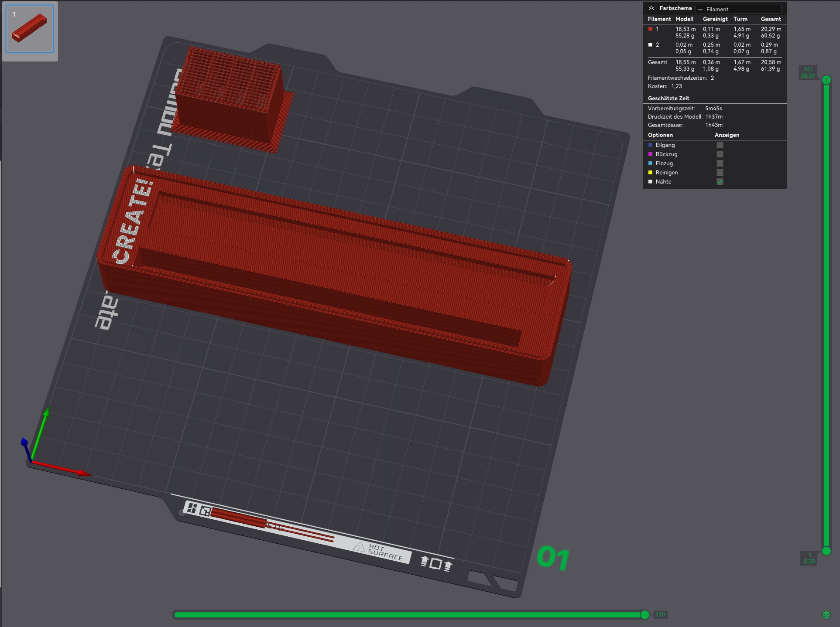Image resolution: width=840 pixels, height=627 pixels.
Task: Click the magenta Rückzug legend swatch
Action: click(x=651, y=154)
